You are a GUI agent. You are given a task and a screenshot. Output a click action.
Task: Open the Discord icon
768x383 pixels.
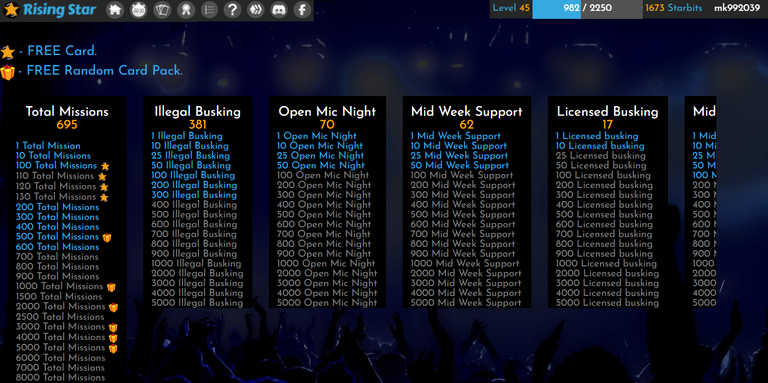click(x=279, y=10)
